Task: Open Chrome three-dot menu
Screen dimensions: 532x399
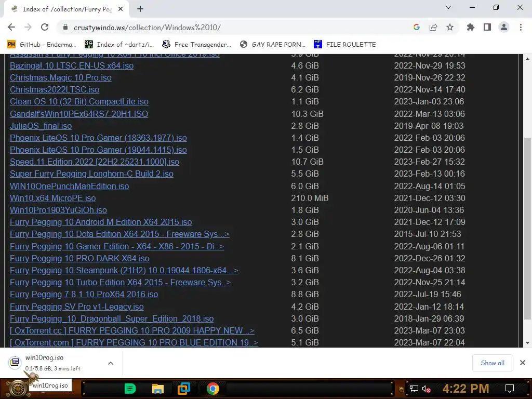Action: coord(521,27)
